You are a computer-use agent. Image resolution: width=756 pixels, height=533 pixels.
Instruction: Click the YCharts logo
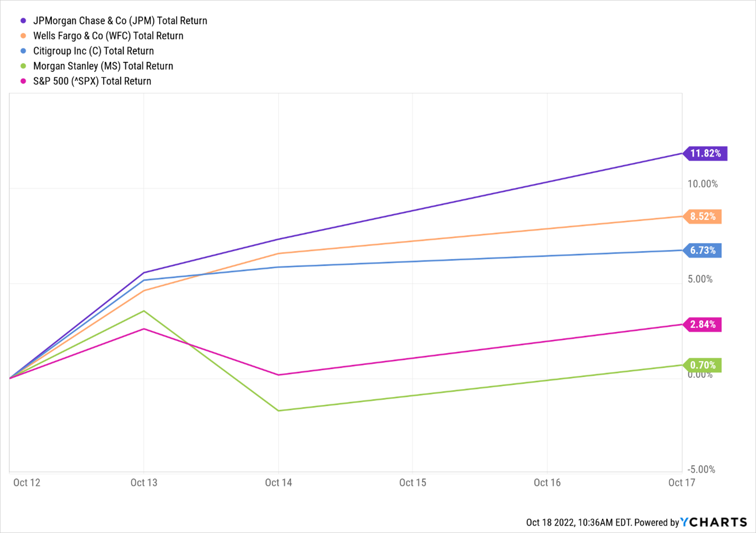[x=714, y=522]
